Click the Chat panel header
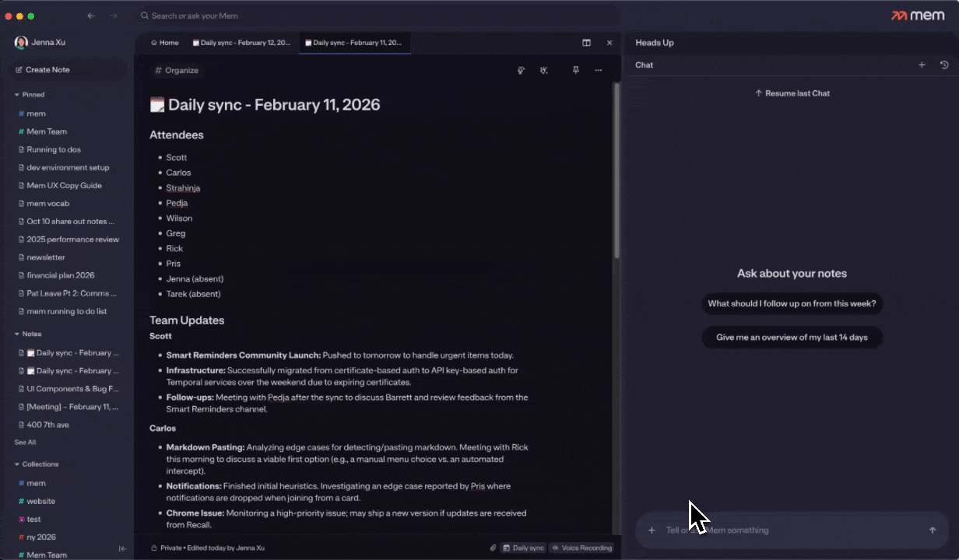Viewport: 959px width, 560px height. [x=644, y=65]
